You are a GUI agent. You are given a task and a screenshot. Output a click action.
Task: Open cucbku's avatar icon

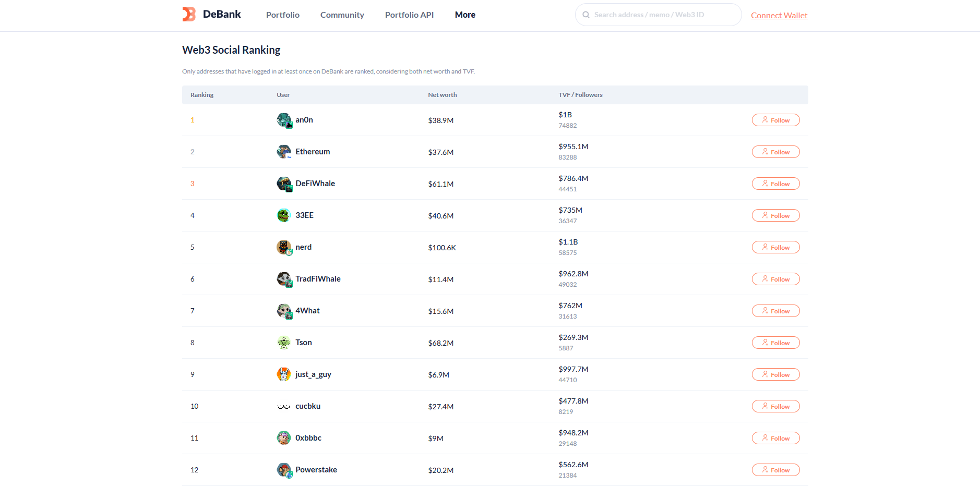tap(284, 406)
